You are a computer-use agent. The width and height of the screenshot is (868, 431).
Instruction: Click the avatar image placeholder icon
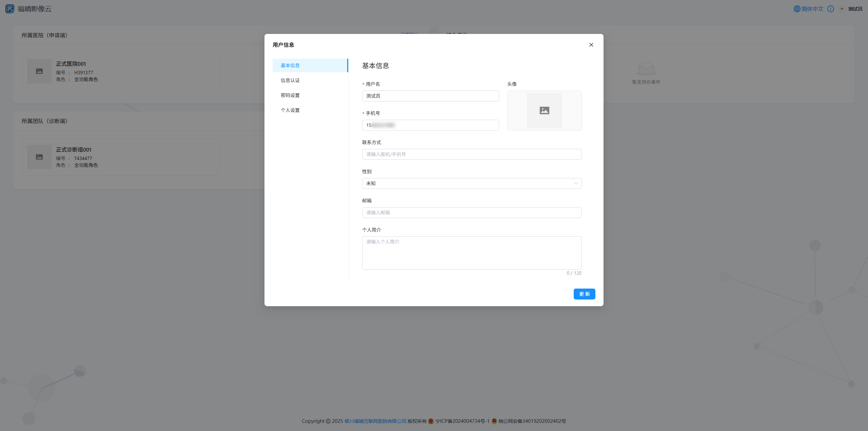(544, 111)
